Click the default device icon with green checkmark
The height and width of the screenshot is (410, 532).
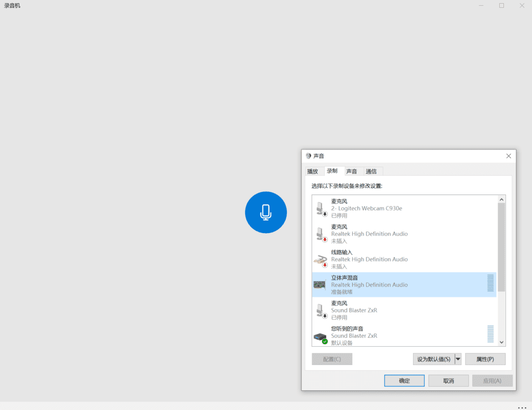[320, 336]
